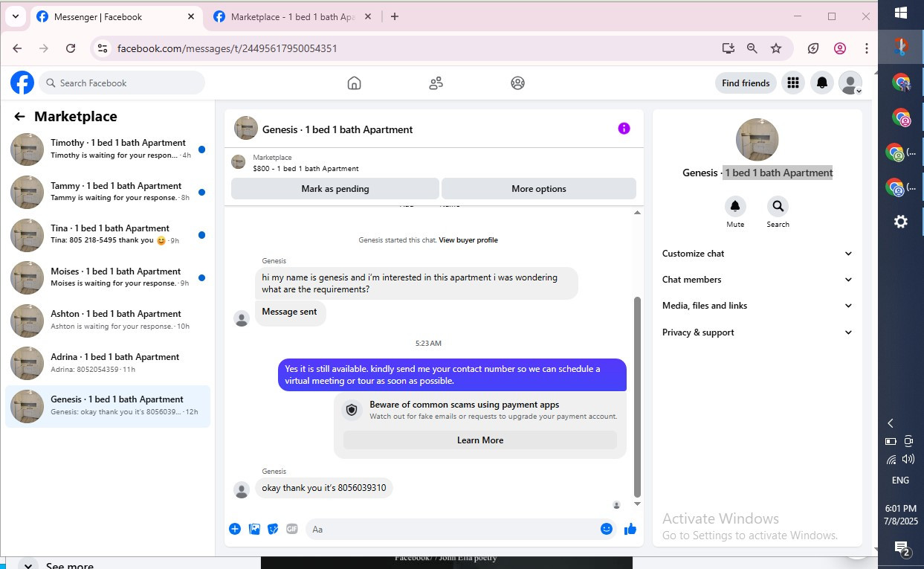Reload the page in the browser
Viewport: 924px width, 569px height.
71,48
